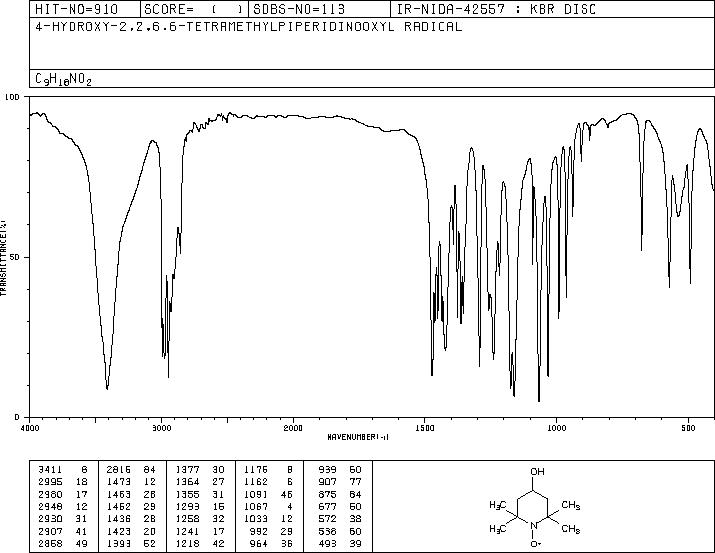Pick the 1364 peak entry
The image size is (715, 553).
pyautogui.click(x=200, y=482)
